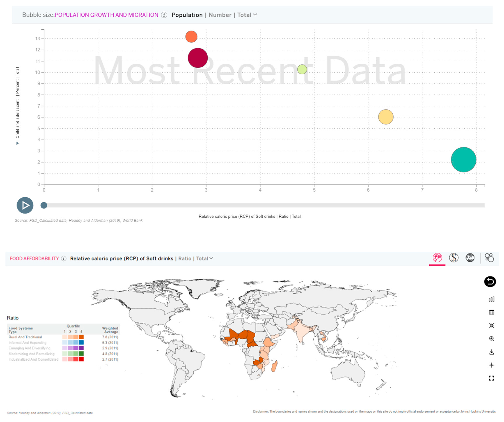Select the pink food systems type tab

point(437,258)
